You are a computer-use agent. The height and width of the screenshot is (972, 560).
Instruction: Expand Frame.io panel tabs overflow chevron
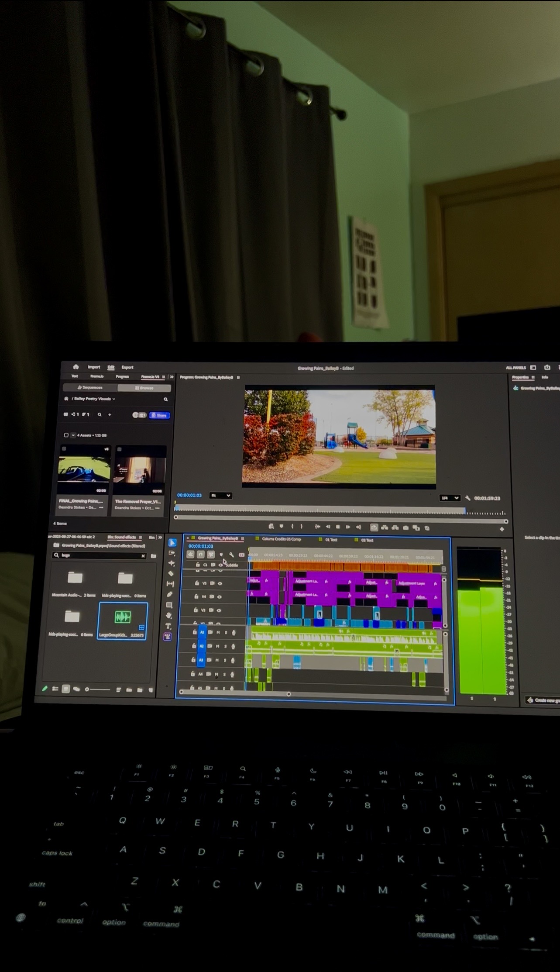(x=172, y=376)
